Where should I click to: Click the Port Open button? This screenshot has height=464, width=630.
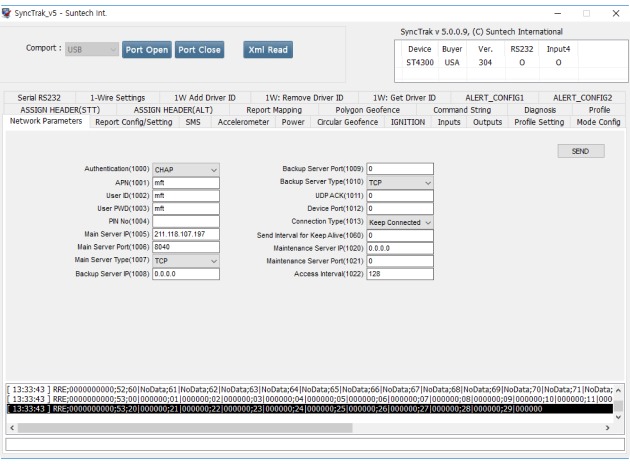[147, 49]
